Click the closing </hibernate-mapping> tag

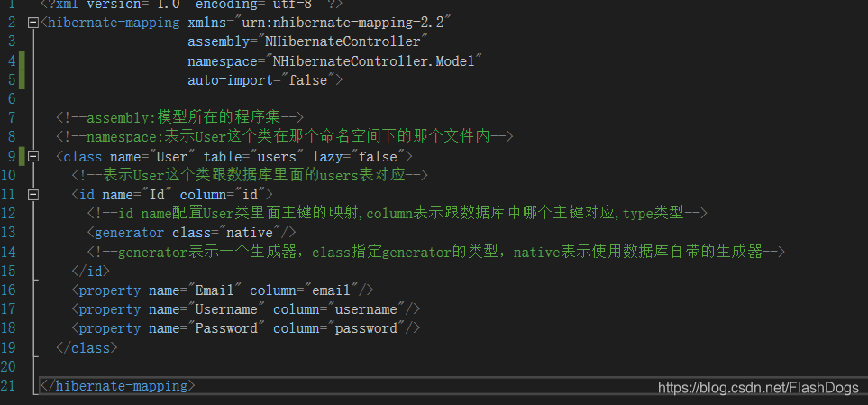tap(118, 386)
